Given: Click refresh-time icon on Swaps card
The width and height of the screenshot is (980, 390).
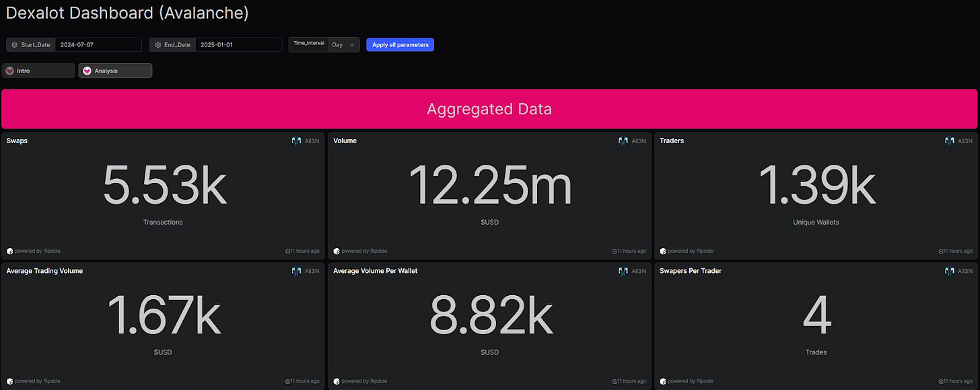Looking at the screenshot, I should tap(287, 251).
